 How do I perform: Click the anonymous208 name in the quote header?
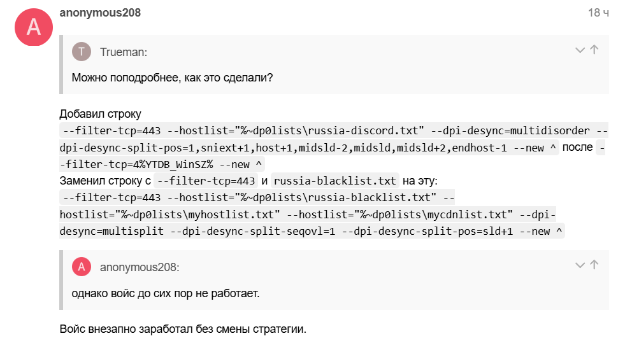tap(140, 267)
